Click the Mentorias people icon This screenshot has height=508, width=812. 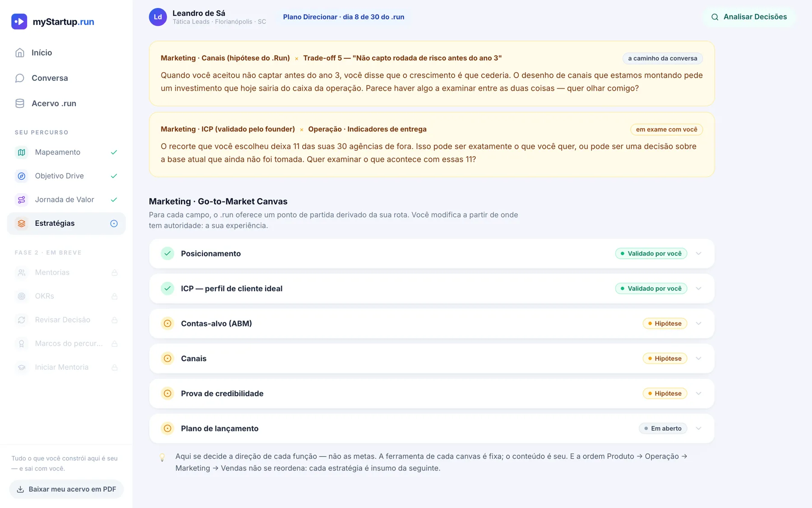tap(21, 273)
